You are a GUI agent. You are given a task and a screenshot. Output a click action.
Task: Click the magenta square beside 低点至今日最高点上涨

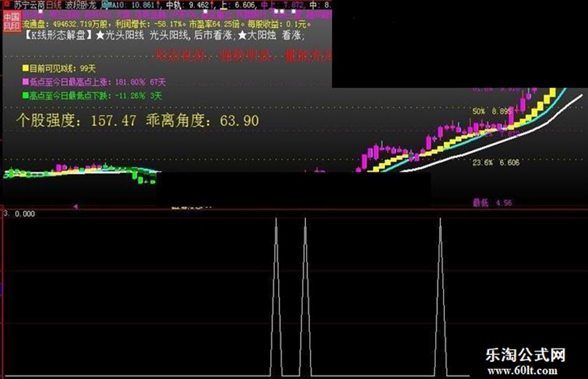pos(26,82)
